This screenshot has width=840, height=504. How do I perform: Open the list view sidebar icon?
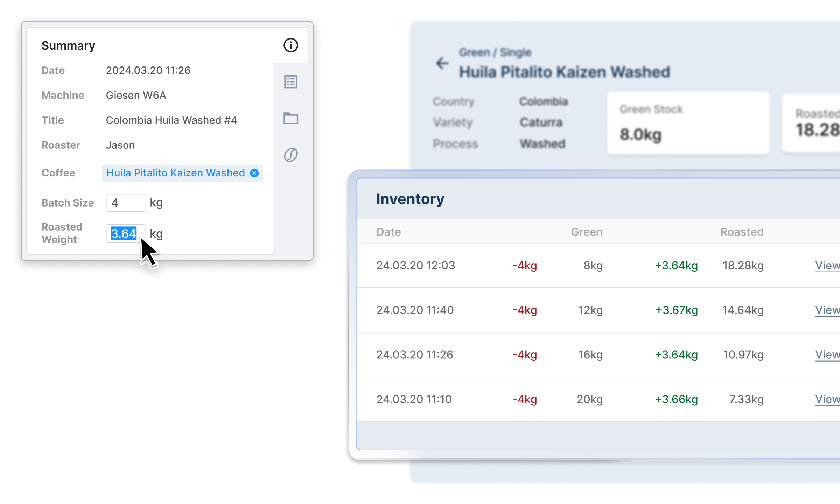point(290,82)
